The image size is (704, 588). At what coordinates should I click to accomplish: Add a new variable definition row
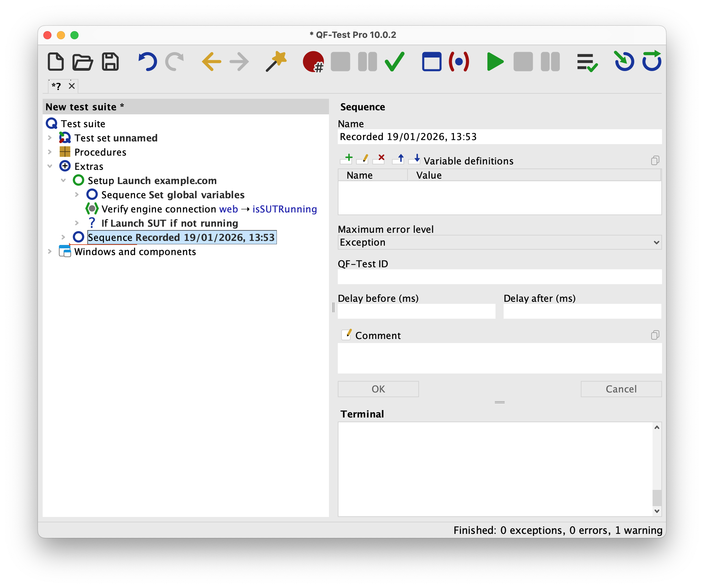click(347, 158)
